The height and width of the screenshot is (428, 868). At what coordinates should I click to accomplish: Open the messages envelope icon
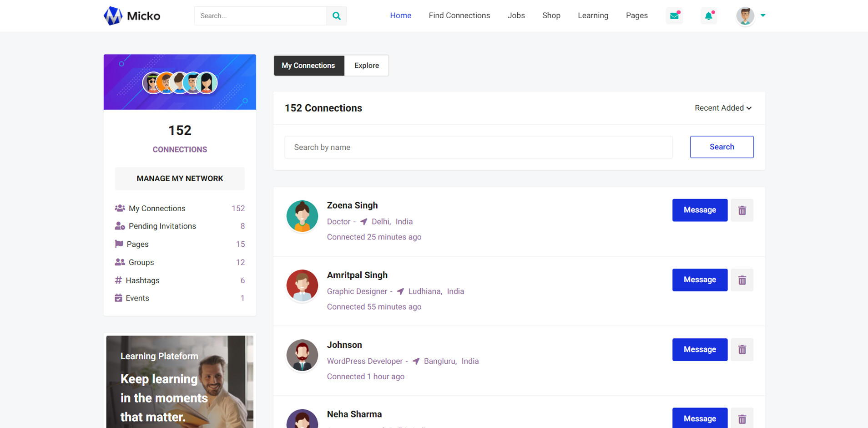pyautogui.click(x=674, y=16)
